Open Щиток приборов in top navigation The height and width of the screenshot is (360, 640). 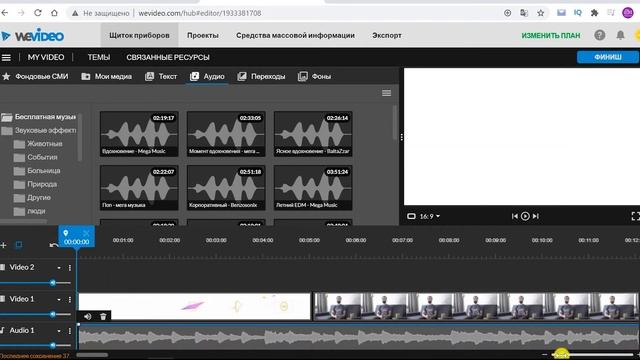[x=139, y=36]
